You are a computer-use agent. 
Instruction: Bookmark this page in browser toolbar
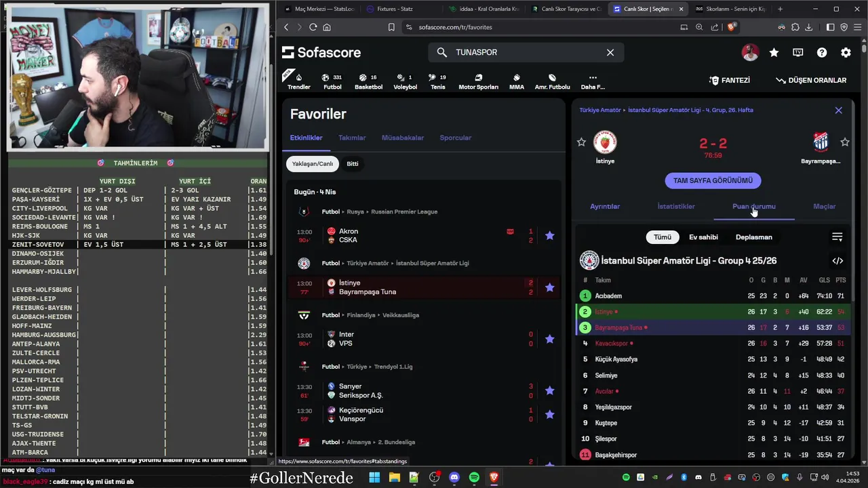[391, 27]
